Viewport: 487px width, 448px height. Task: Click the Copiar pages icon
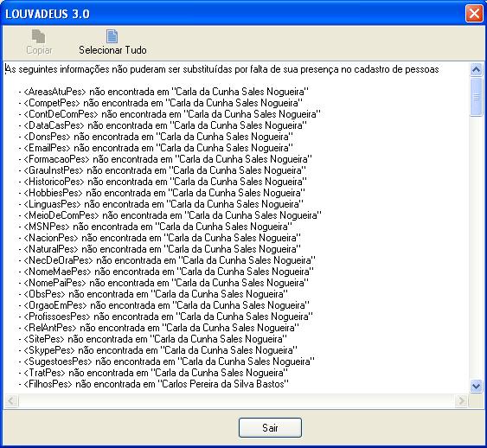(x=39, y=36)
